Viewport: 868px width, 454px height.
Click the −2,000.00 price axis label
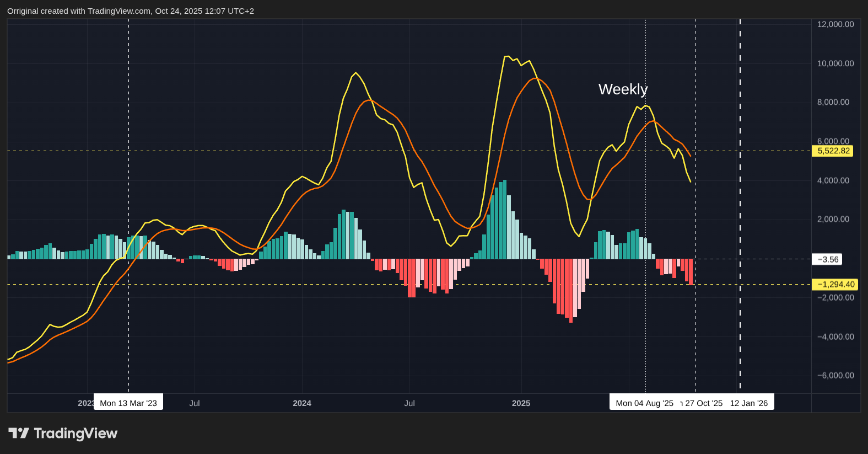tap(835, 297)
